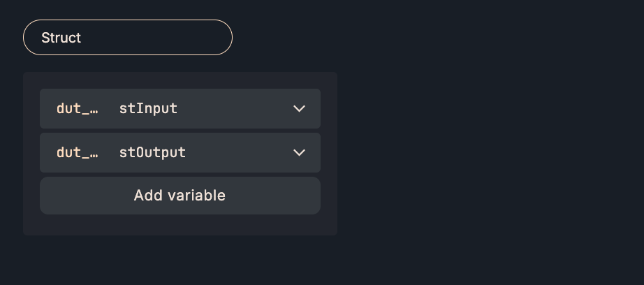Click empty area right of Struct text in field

point(161,38)
